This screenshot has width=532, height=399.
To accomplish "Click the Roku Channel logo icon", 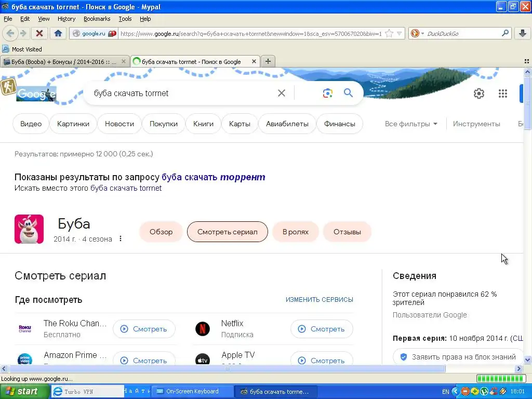I will coord(25,329).
